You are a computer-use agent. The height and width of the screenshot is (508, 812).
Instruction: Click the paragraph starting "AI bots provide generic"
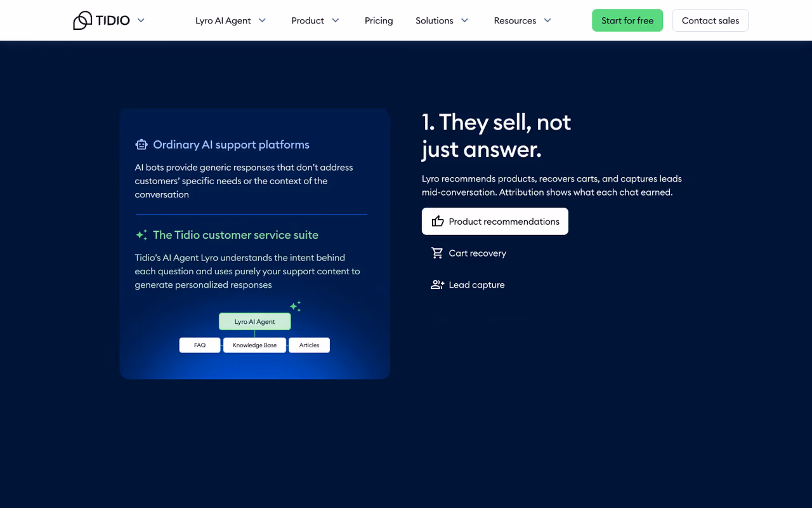point(244,181)
